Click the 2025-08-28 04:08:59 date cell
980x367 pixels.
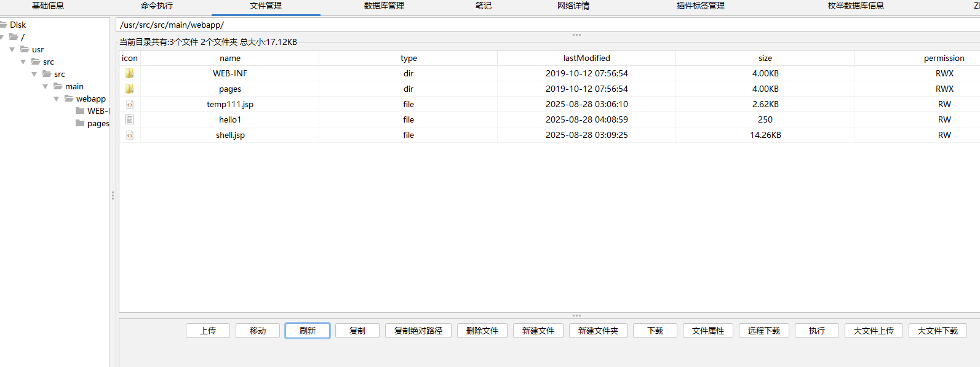click(587, 119)
